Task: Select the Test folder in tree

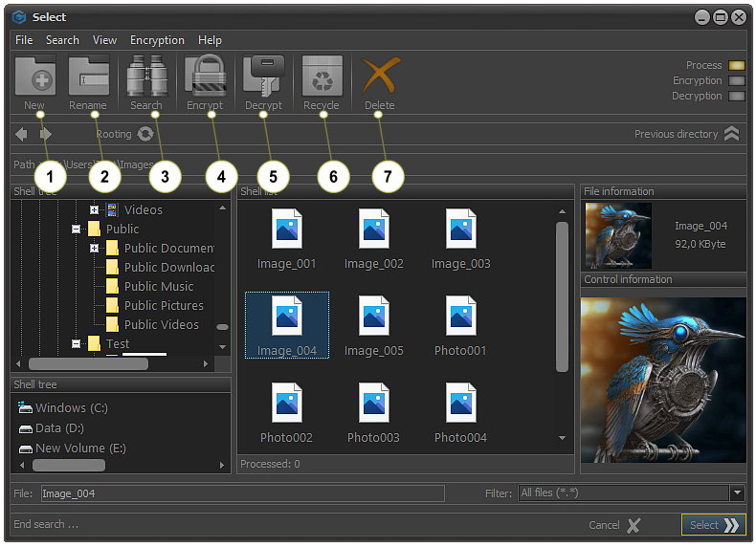Action: point(108,343)
